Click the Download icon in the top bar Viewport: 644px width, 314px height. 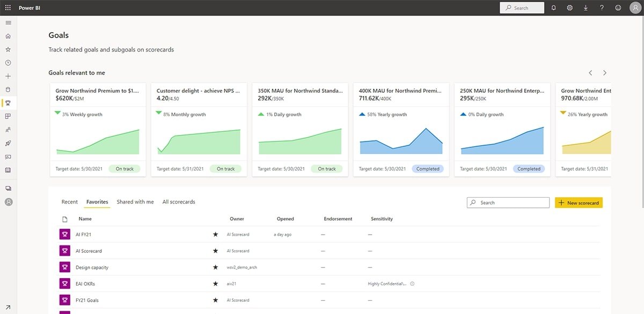click(x=585, y=8)
